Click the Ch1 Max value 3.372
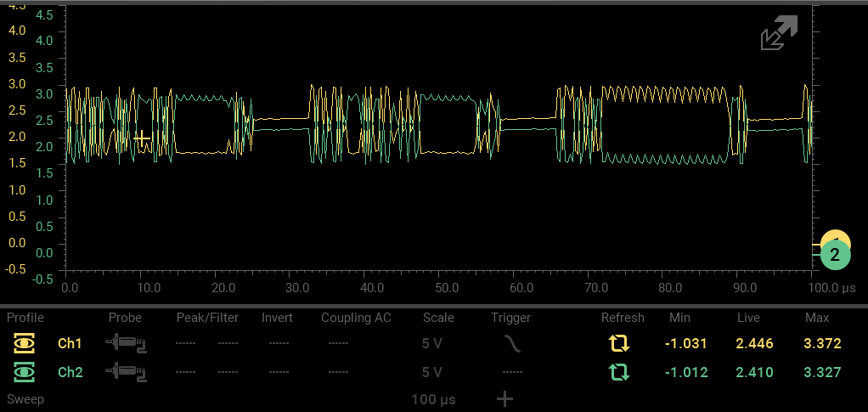The height and width of the screenshot is (412, 868). [822, 344]
